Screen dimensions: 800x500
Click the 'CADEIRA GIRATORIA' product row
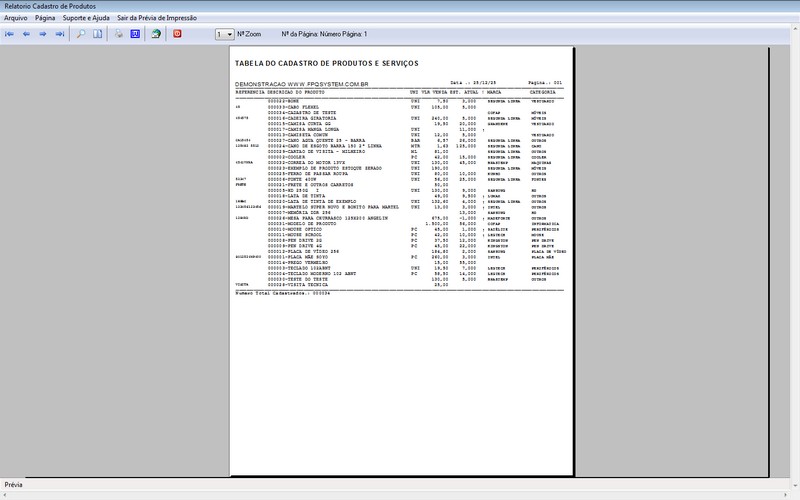399,118
